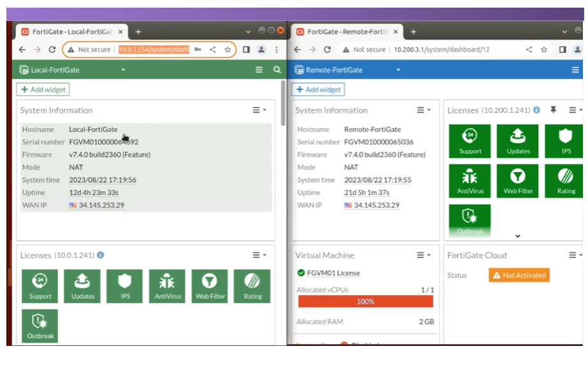Screen dimensions: 588x365
Task: Open tab search chevron in left browser
Action: tap(248, 32)
